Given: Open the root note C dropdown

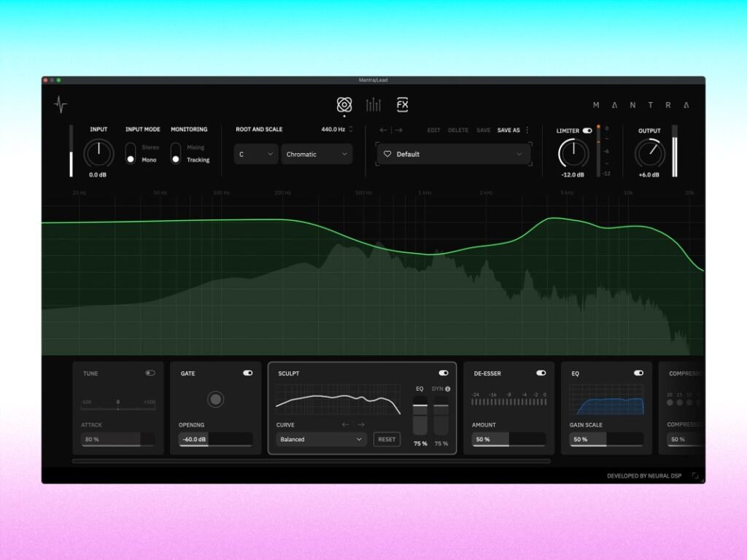Looking at the screenshot, I should click(x=255, y=154).
